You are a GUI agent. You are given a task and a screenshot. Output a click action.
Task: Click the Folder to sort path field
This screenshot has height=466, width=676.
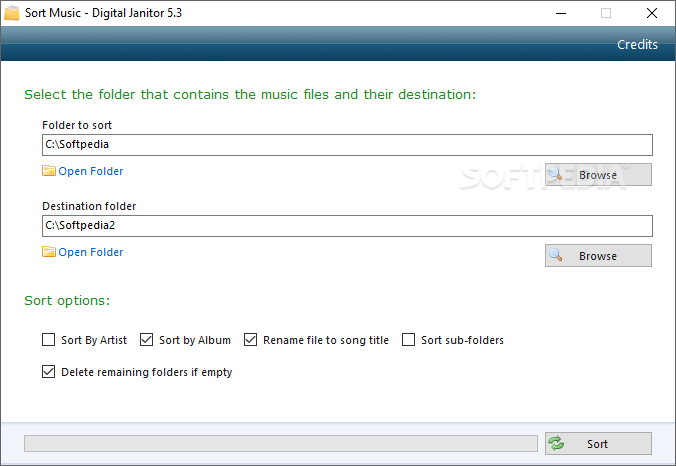pyautogui.click(x=347, y=145)
